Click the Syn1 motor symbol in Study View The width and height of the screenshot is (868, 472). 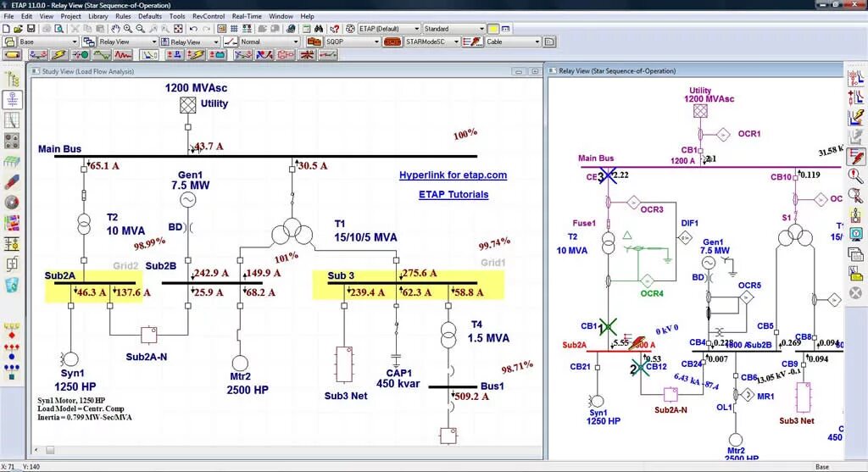tap(70, 359)
